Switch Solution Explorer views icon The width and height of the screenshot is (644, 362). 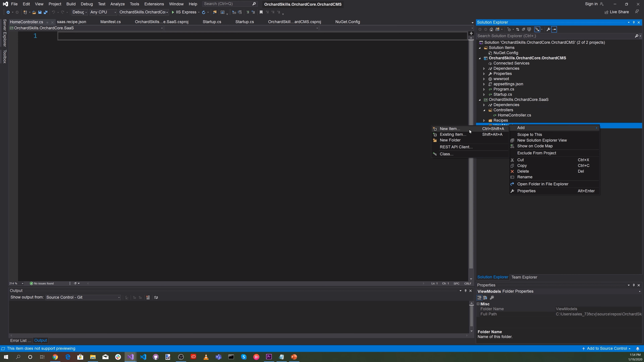pyautogui.click(x=497, y=29)
